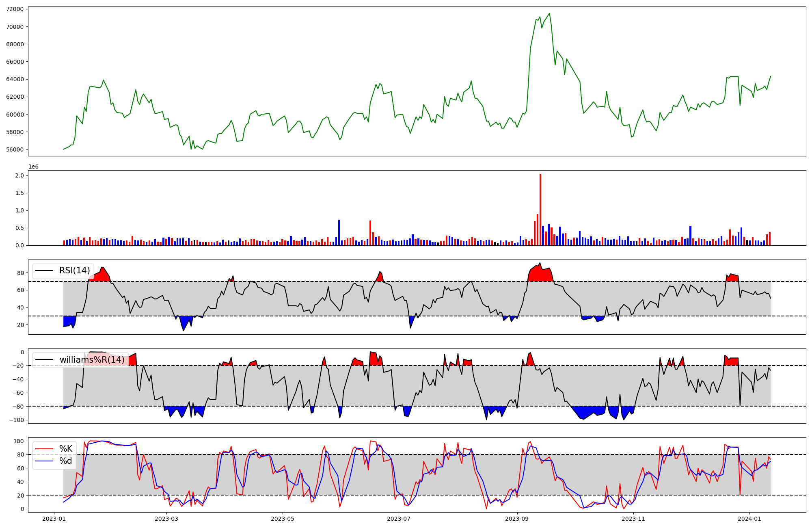Select the %d legend text
812x528 pixels.
click(66, 461)
